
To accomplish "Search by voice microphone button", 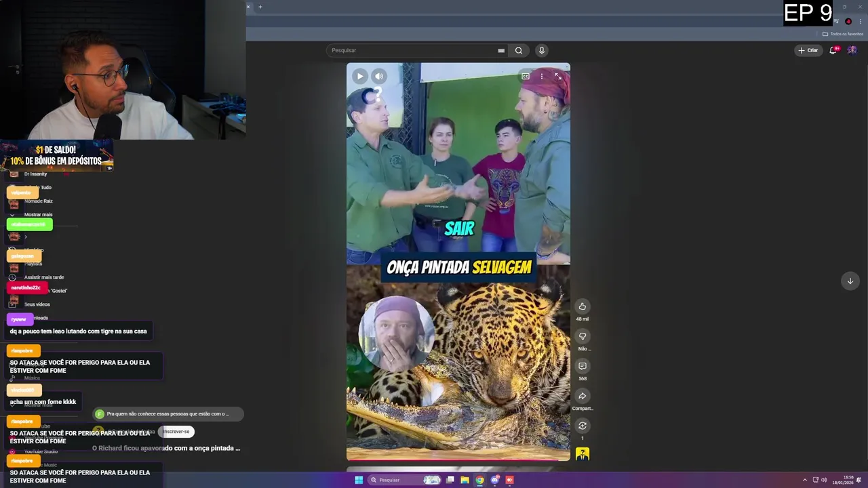I will (x=541, y=50).
